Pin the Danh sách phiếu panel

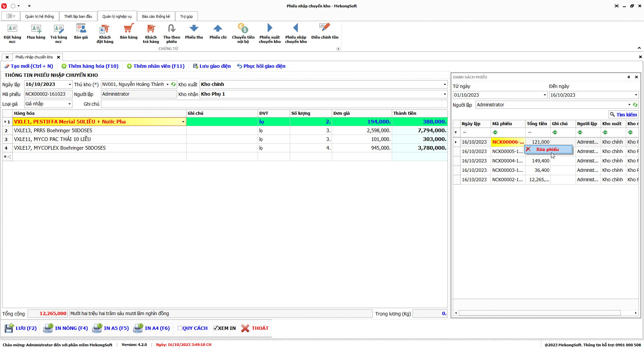click(x=629, y=77)
